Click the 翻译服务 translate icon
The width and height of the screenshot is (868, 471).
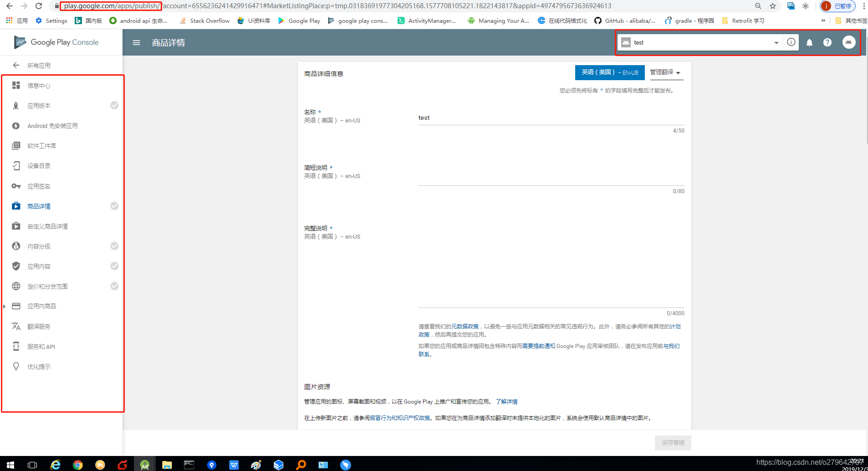click(16, 326)
